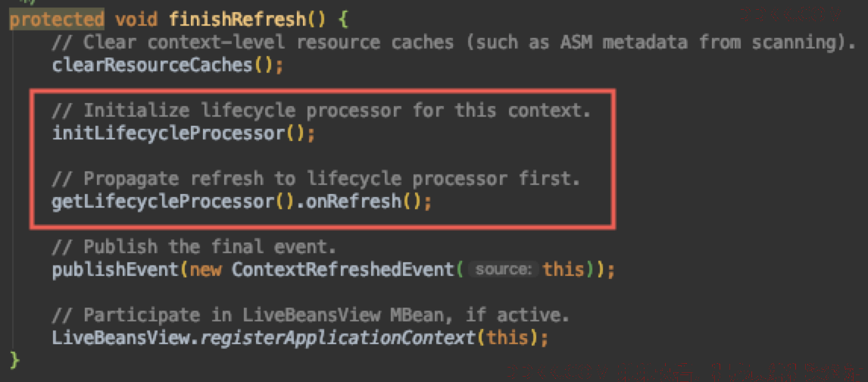Click the closing green brace of the method

tap(14, 361)
